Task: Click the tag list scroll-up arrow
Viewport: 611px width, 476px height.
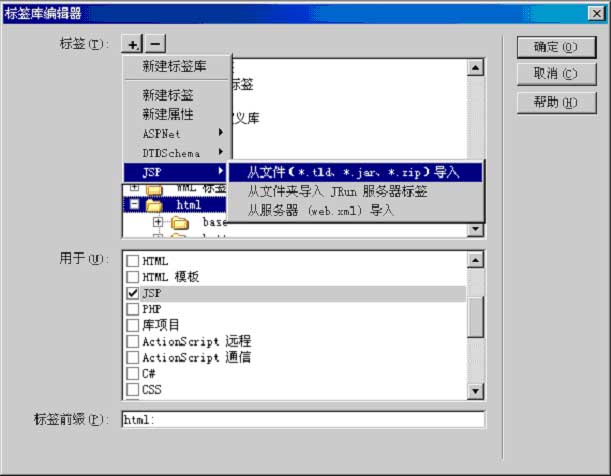Action: tap(475, 68)
